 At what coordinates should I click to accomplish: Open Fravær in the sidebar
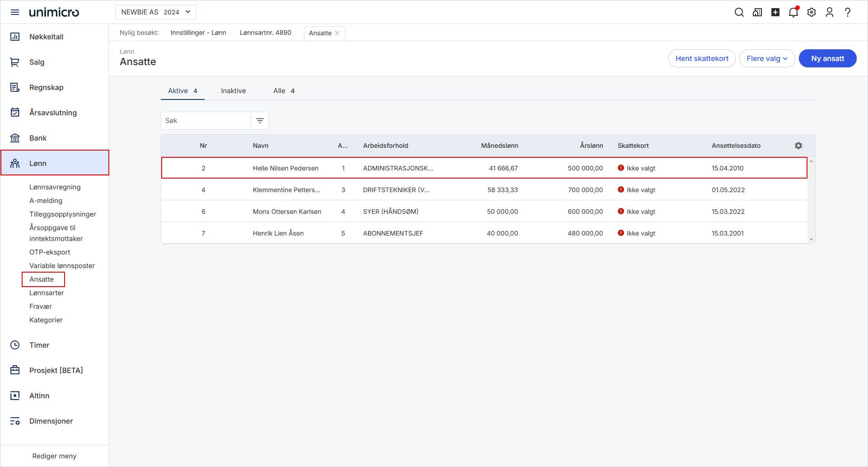(41, 307)
